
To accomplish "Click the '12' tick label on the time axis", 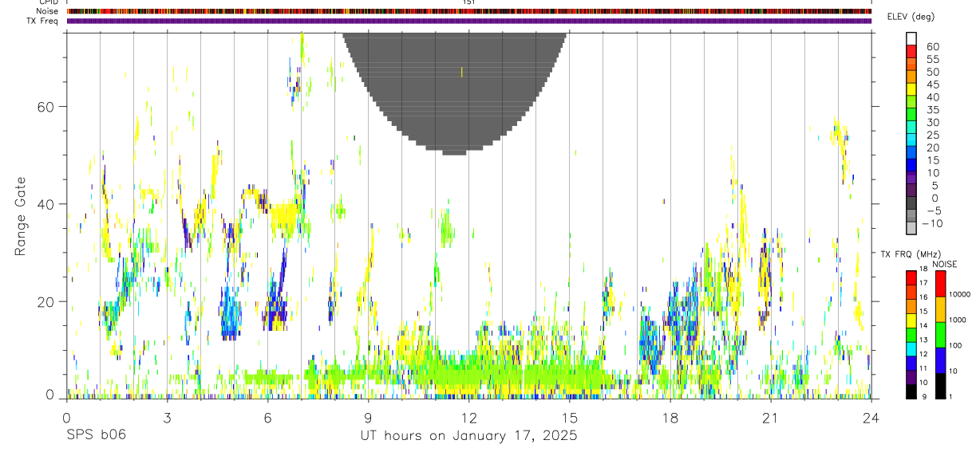I will point(469,417).
